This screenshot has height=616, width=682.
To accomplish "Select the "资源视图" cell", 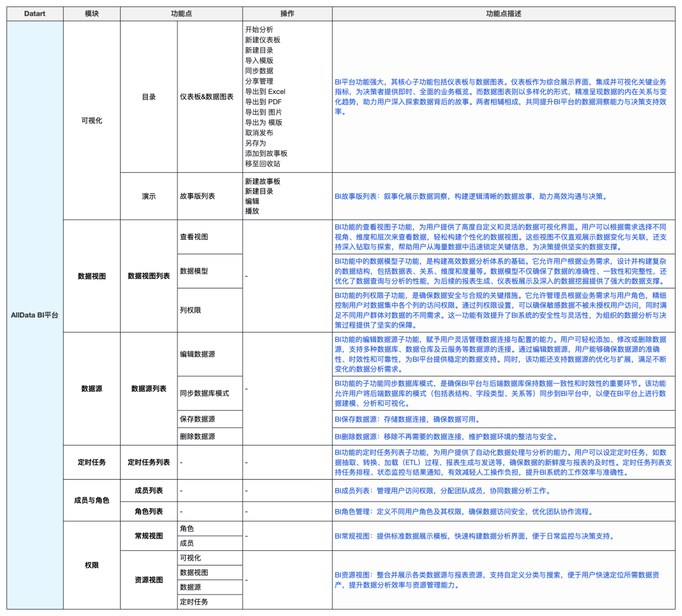I will click(x=149, y=579).
